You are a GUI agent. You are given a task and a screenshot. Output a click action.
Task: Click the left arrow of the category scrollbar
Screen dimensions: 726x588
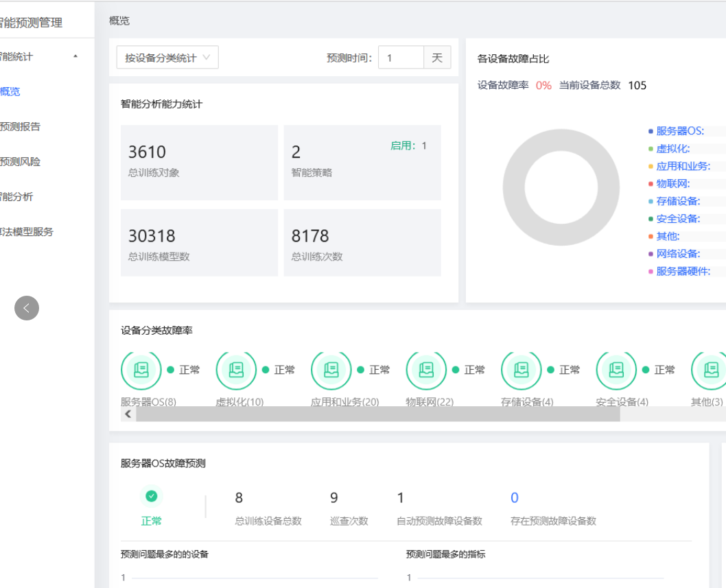coord(128,414)
